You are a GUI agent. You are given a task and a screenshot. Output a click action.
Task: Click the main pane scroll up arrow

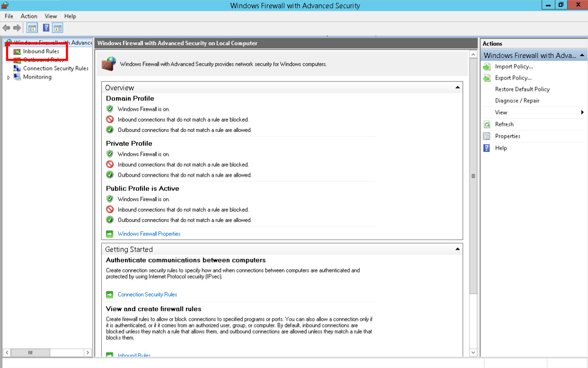point(473,55)
